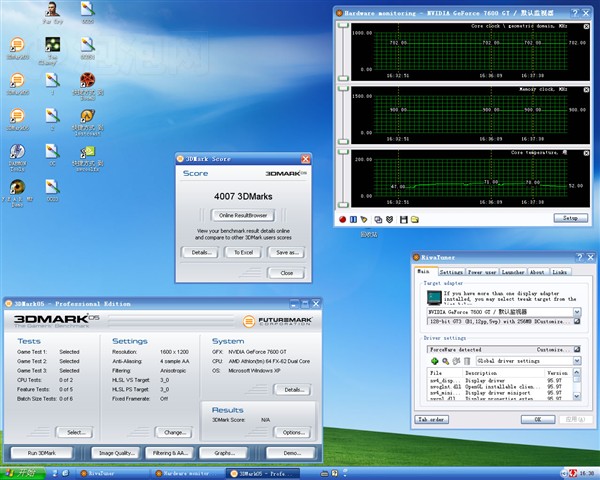Click the Memory clock graph vertical slider top handle
600x480 pixels.
(x=343, y=88)
